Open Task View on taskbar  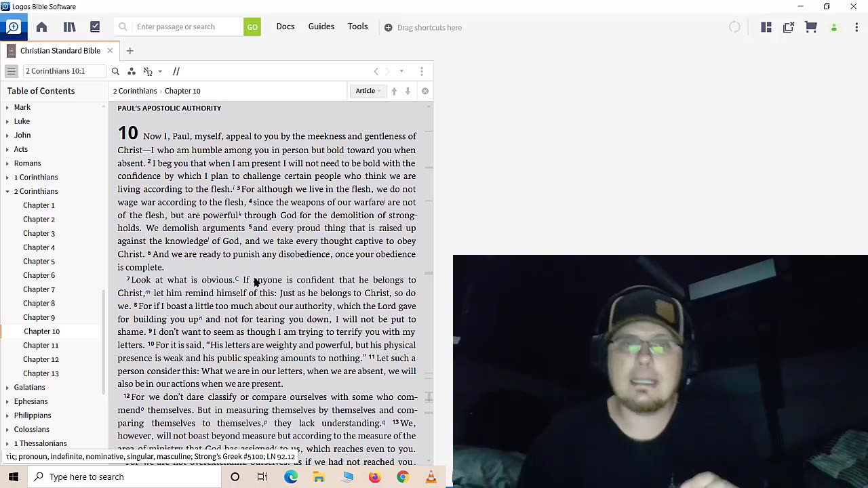(x=262, y=476)
